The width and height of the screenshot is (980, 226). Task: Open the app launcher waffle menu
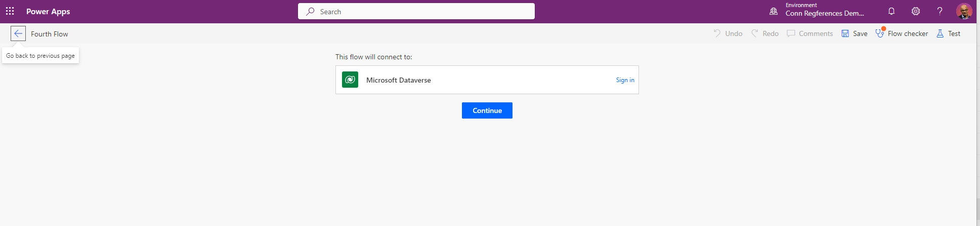click(x=10, y=11)
